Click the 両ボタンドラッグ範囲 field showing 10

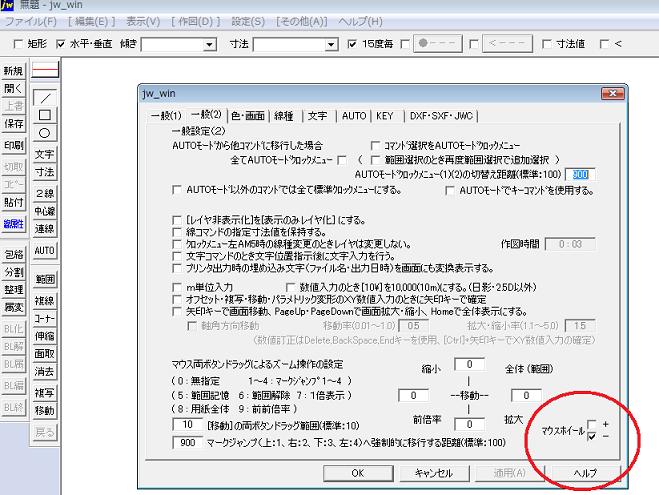point(187,425)
